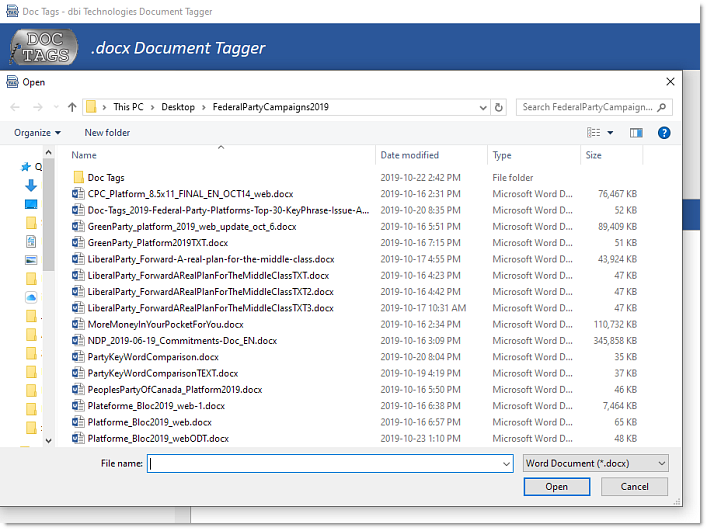
Task: Go up one folder level
Action: coord(72,107)
